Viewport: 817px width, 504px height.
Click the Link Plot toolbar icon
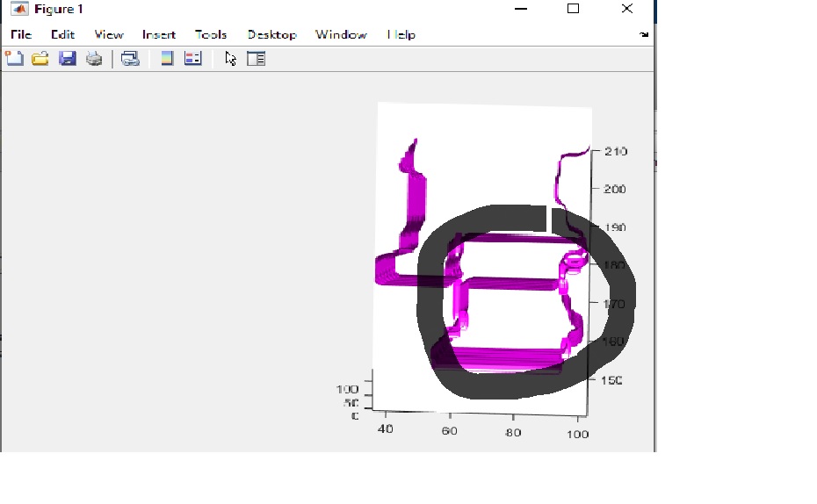click(x=130, y=59)
